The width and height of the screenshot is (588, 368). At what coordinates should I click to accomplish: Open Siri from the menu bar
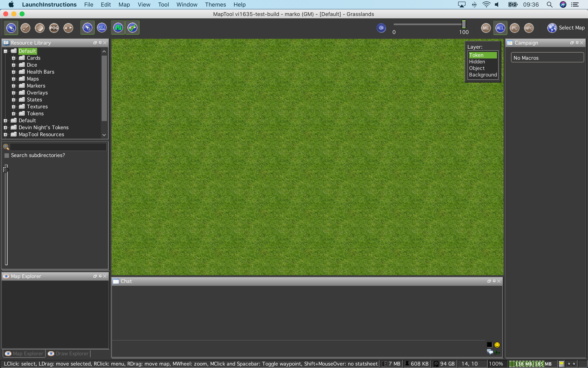563,5
